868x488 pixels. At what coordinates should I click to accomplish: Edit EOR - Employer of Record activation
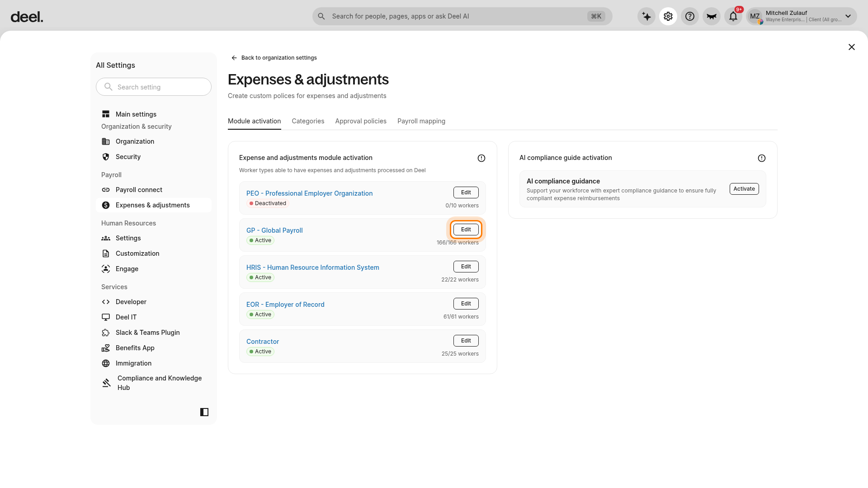point(466,304)
